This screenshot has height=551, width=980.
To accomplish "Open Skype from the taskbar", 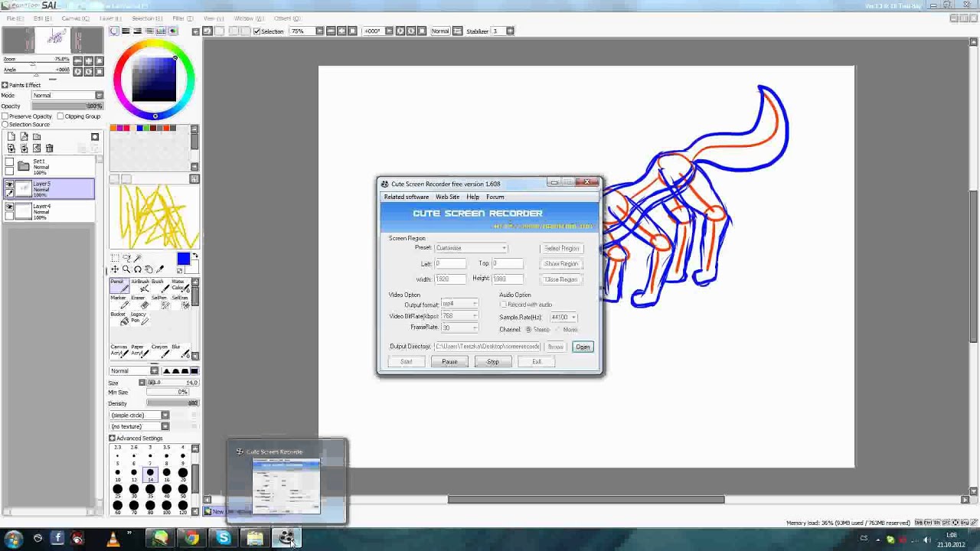I will pos(223,539).
